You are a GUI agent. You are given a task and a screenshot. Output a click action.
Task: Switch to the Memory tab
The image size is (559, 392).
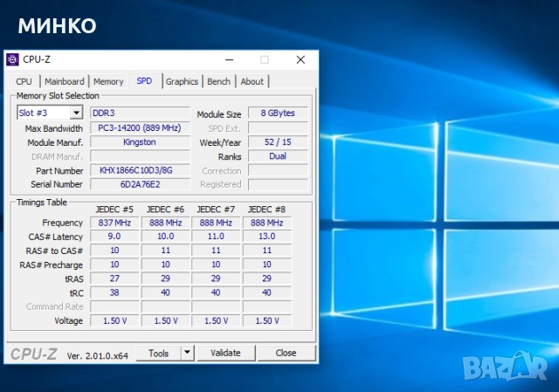click(108, 81)
